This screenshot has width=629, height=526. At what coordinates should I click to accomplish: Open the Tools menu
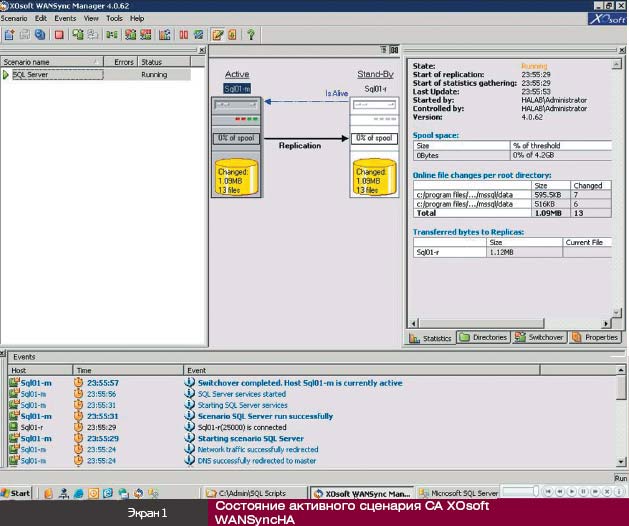(115, 18)
